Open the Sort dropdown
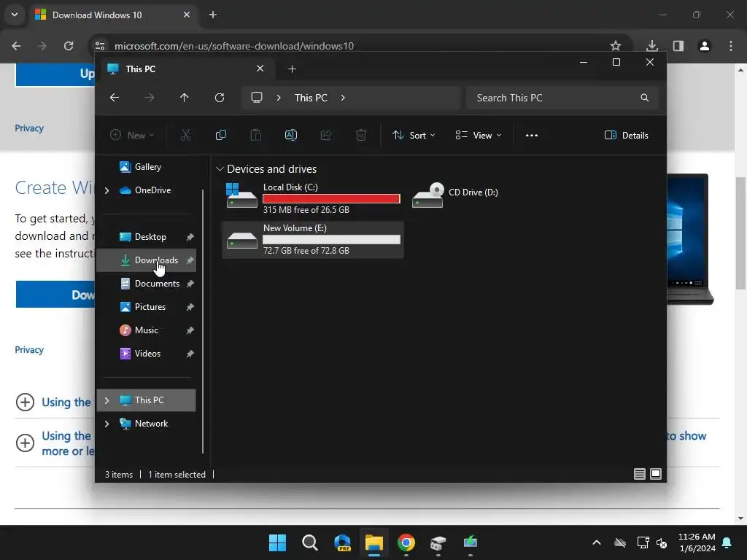This screenshot has width=747, height=560. (414, 135)
